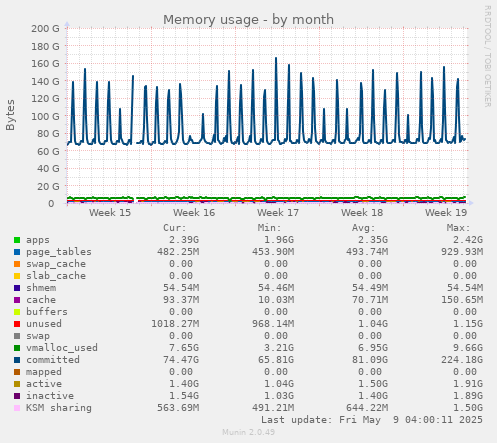Click the 'Week 17' x-axis label

click(x=278, y=213)
